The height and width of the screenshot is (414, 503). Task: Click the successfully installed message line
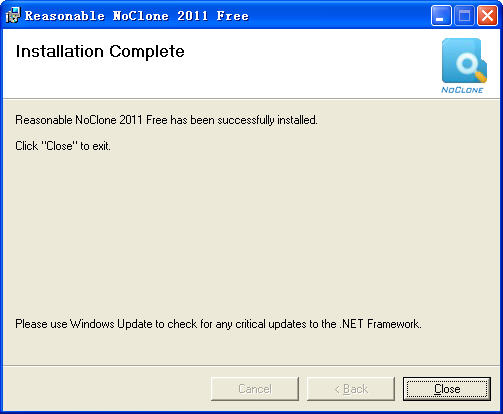point(166,120)
